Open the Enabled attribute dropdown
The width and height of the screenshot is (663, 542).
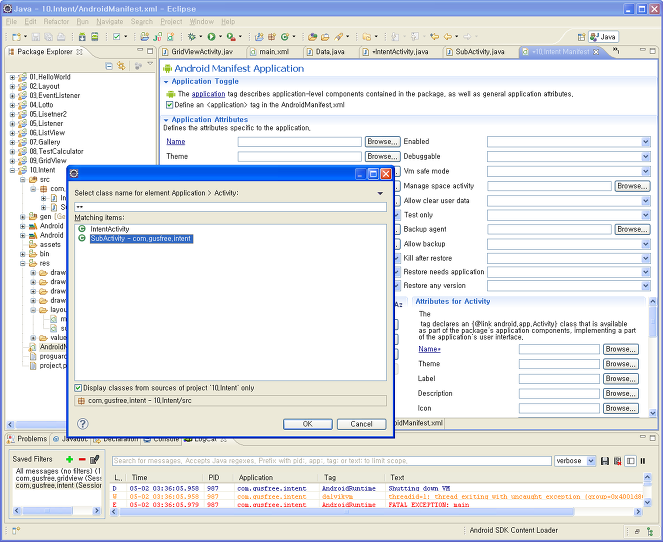coord(646,142)
